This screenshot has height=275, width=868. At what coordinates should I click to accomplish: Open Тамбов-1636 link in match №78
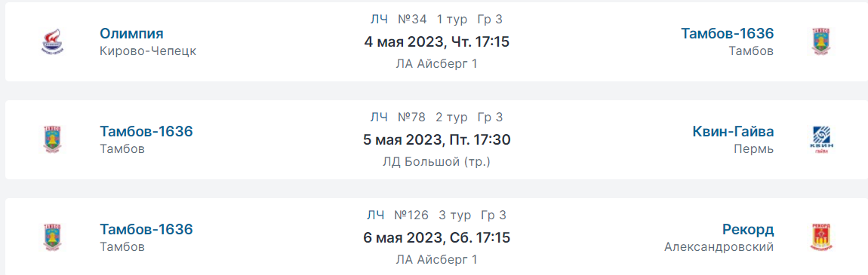pyautogui.click(x=146, y=131)
